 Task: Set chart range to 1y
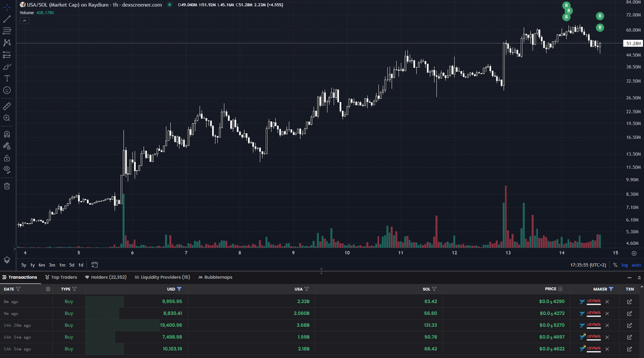pos(32,265)
